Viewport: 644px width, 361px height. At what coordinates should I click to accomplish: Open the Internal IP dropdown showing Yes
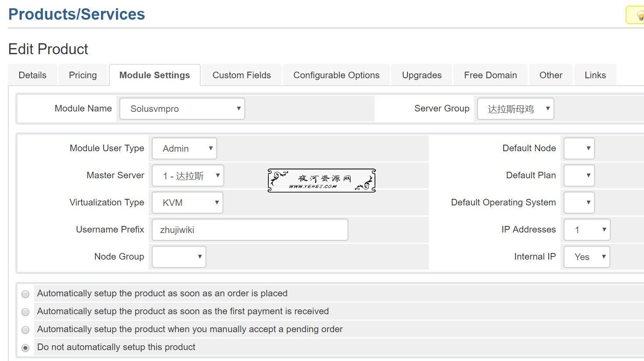point(587,257)
